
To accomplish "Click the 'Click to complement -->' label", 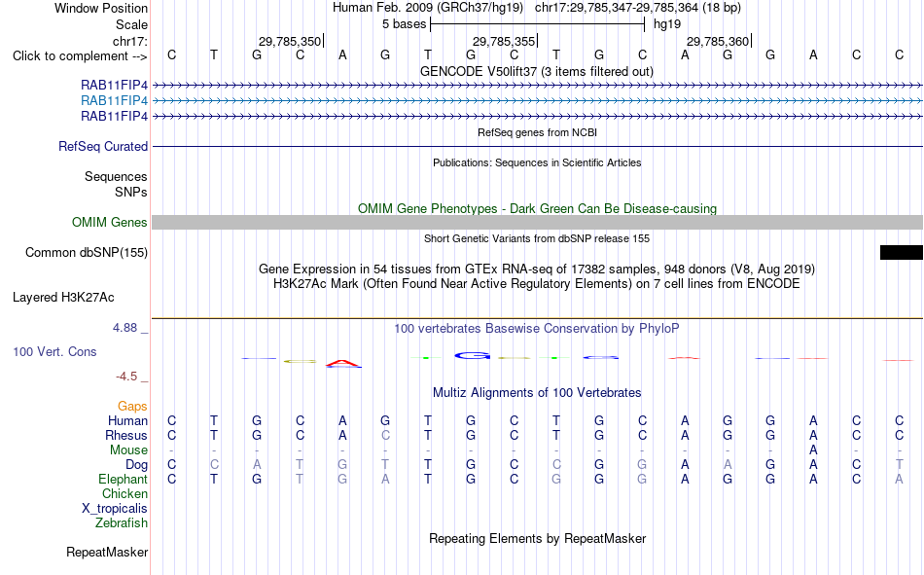I will pos(80,56).
